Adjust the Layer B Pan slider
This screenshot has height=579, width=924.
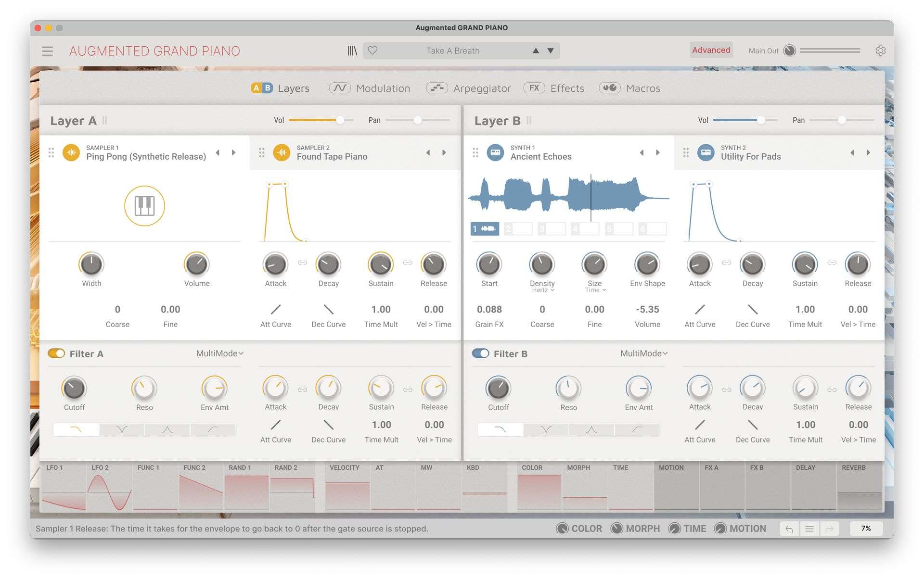tap(842, 120)
